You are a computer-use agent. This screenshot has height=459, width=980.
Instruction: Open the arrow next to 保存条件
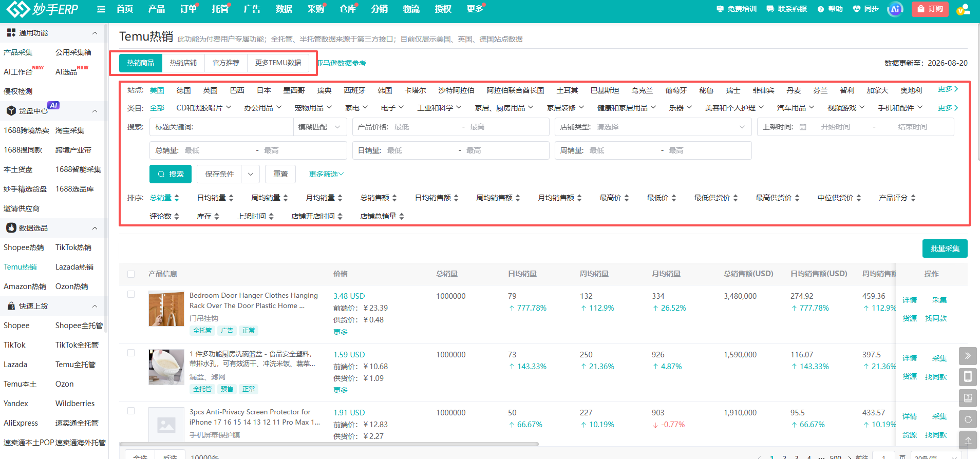pos(251,174)
